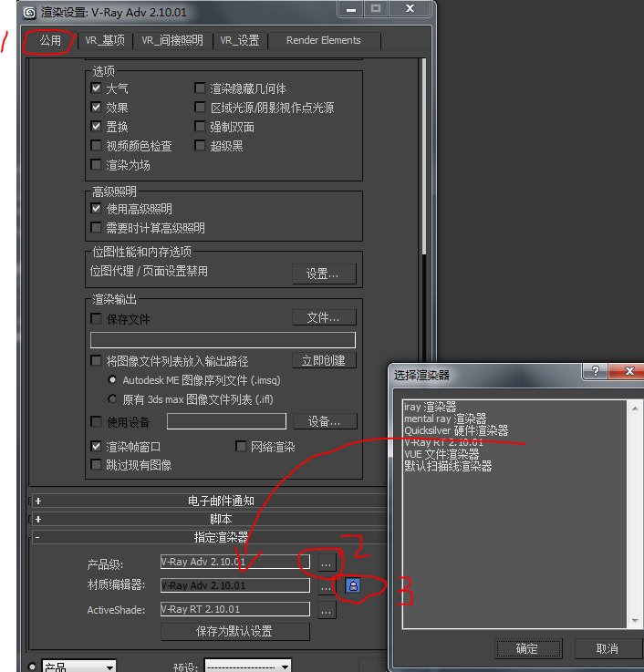Close the 选择渲染器 dialog
This screenshot has height=672, width=644.
click(629, 371)
